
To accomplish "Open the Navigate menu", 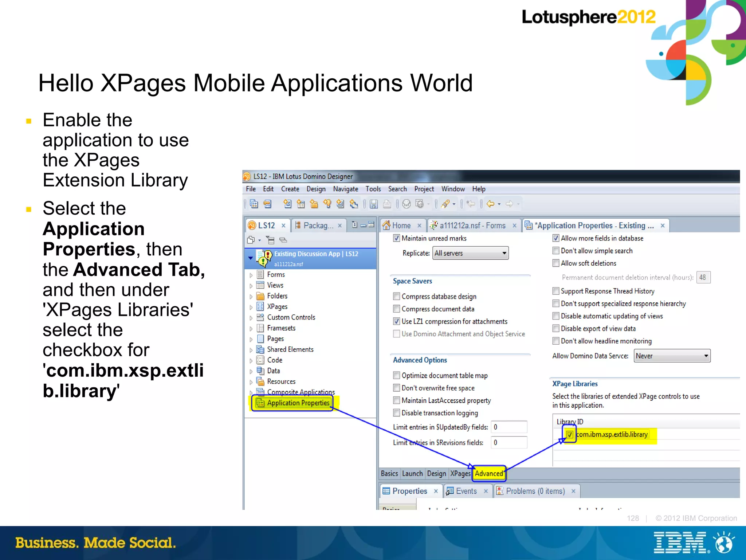I will (x=345, y=189).
